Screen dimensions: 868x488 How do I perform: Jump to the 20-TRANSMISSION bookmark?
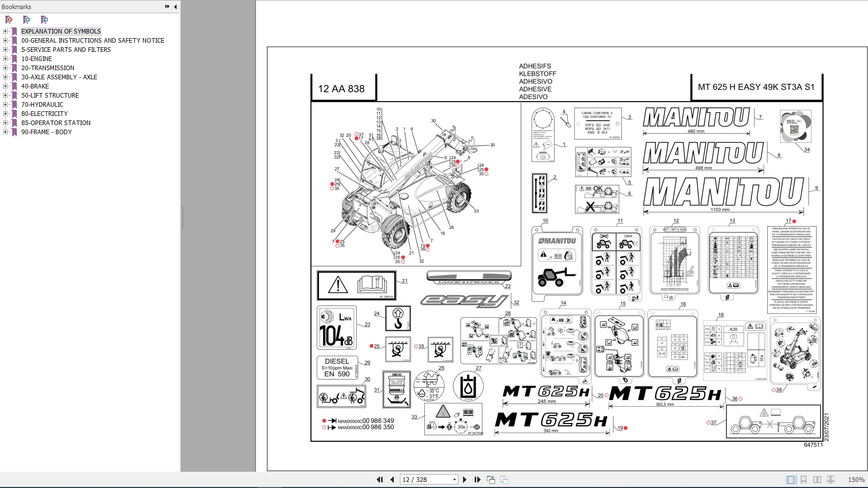(48, 68)
